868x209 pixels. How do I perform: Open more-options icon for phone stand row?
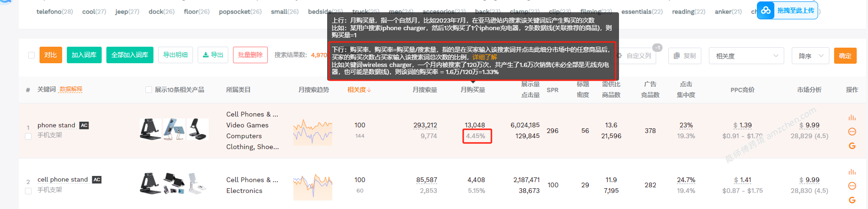(852, 132)
